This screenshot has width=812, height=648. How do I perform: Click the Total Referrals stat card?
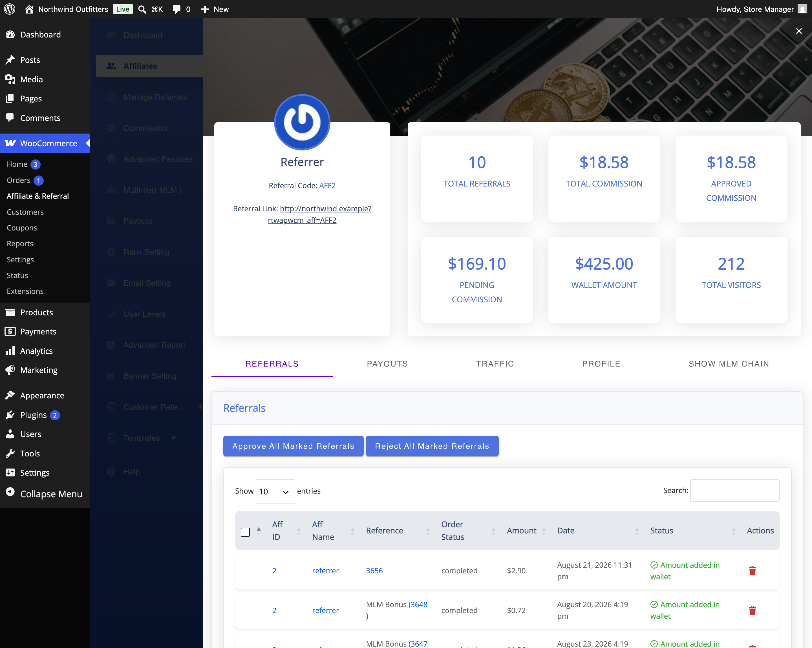pos(477,178)
